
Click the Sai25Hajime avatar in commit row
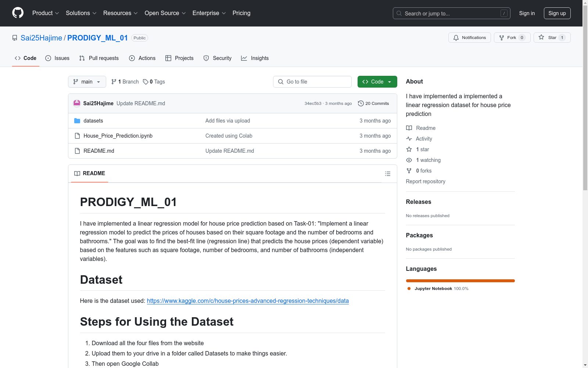click(77, 103)
